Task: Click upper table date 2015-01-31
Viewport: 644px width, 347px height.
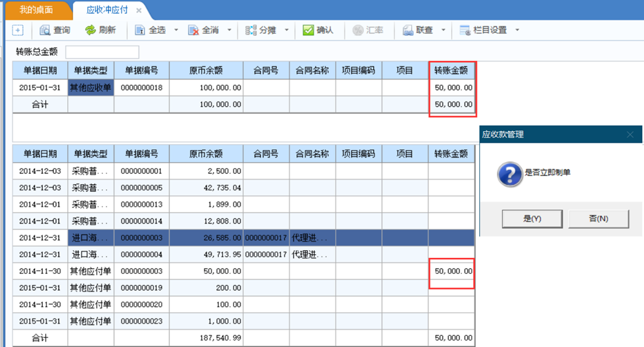Action: click(40, 88)
